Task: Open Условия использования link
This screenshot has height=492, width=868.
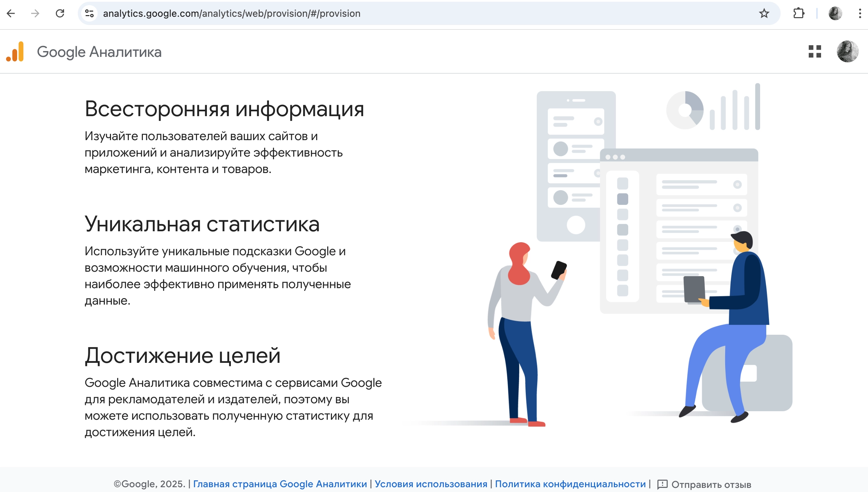Action: click(x=431, y=484)
